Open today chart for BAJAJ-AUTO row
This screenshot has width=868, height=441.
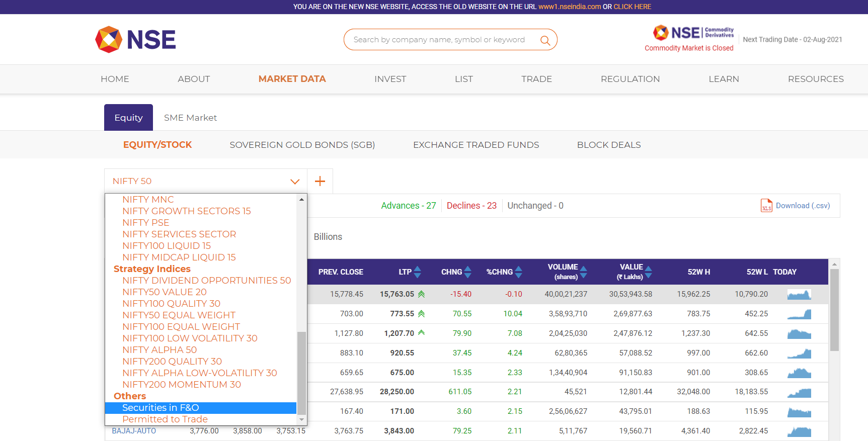[x=799, y=431]
